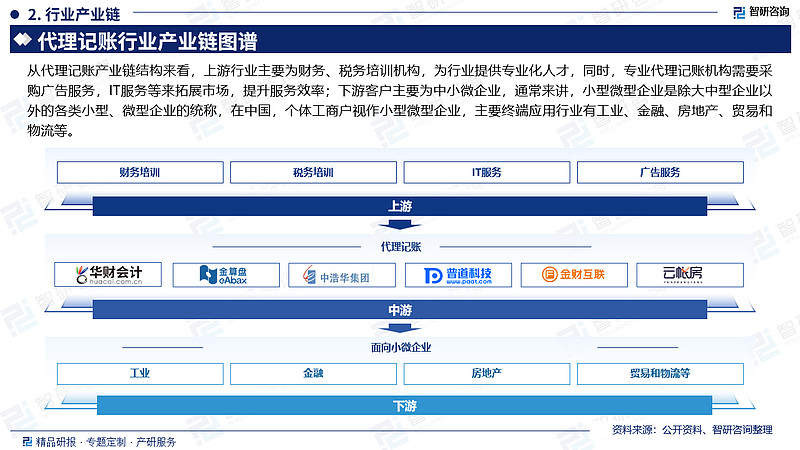Select the 财务培训 box
The image size is (800, 450).
click(x=140, y=172)
